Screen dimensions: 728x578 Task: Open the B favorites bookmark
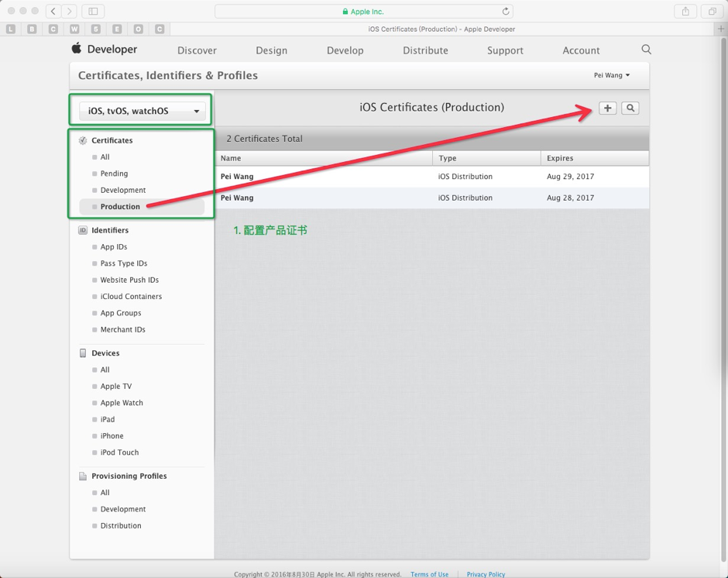(32, 29)
